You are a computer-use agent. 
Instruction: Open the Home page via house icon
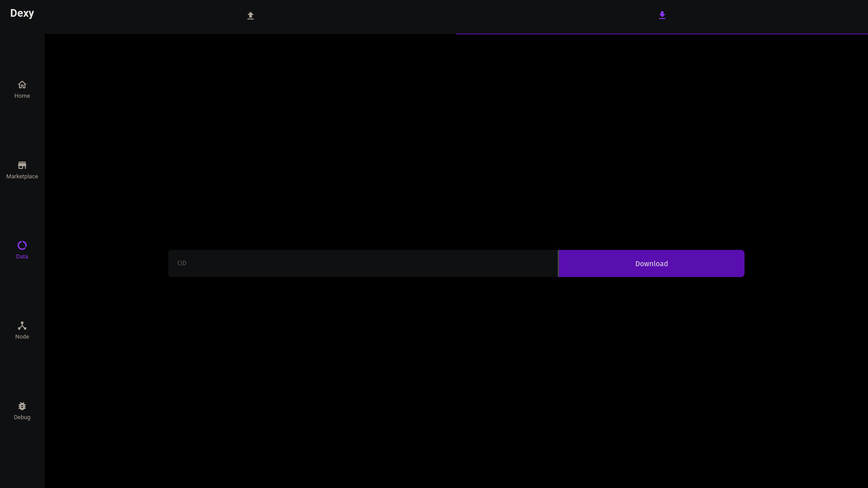pyautogui.click(x=22, y=85)
